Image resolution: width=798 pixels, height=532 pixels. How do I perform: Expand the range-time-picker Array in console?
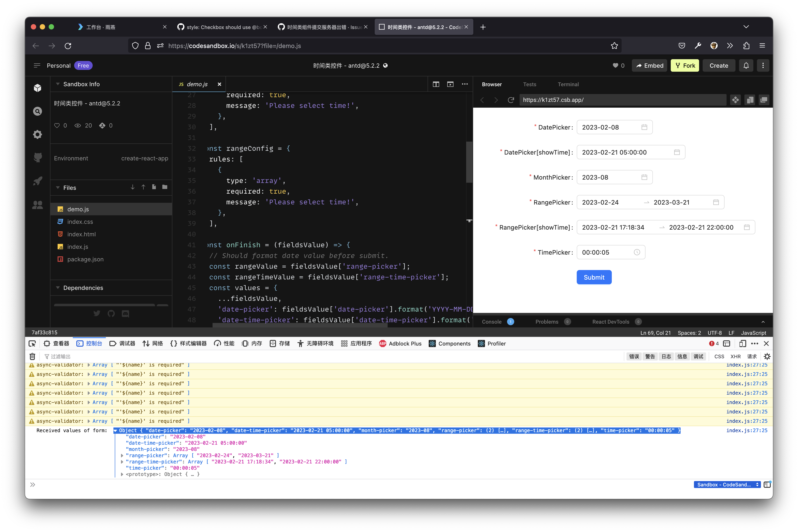coord(122,461)
